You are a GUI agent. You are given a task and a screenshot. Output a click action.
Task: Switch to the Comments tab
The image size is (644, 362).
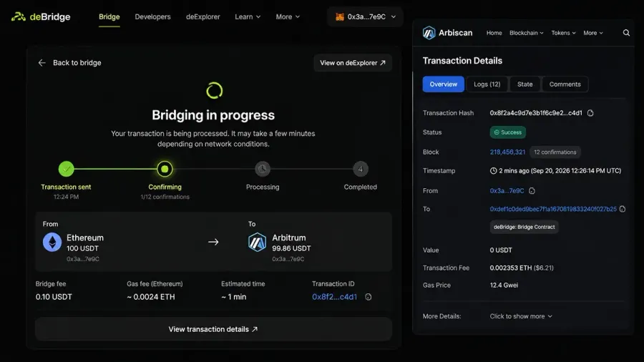565,84
